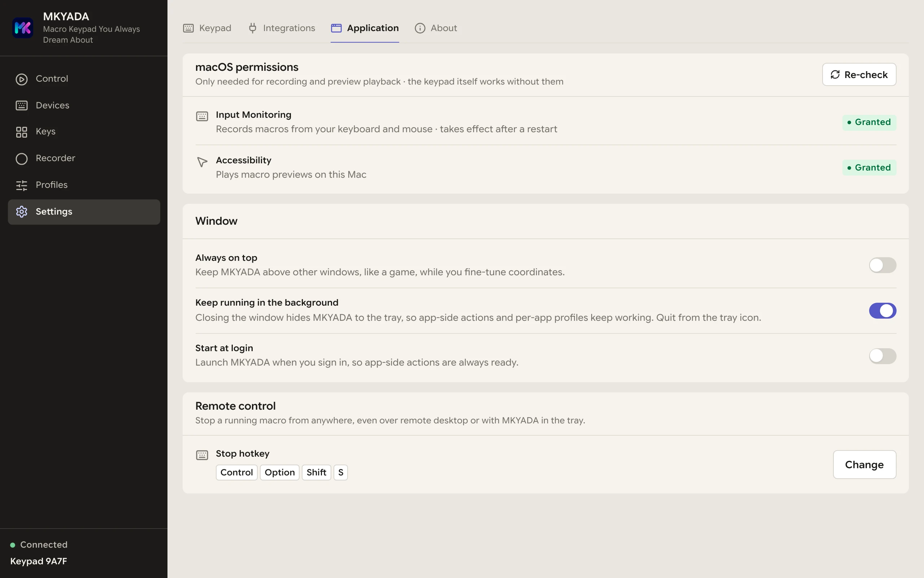Screen dimensions: 924x578
Task: Open the Integrations tab
Action: (x=282, y=28)
